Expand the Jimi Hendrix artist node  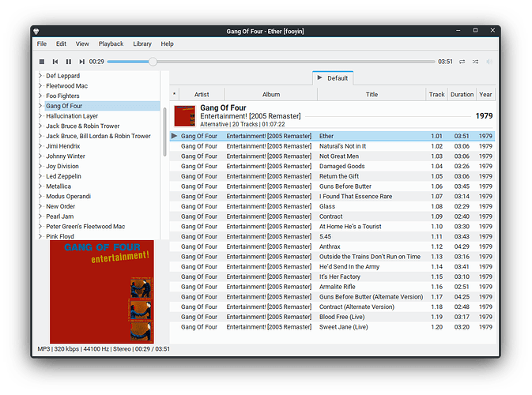tap(40, 146)
